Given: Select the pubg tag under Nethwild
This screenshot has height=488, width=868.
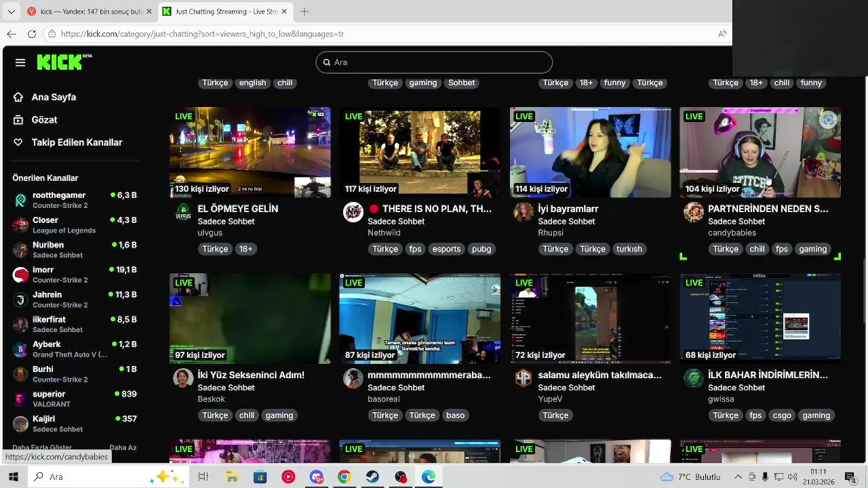Looking at the screenshot, I should (481, 249).
